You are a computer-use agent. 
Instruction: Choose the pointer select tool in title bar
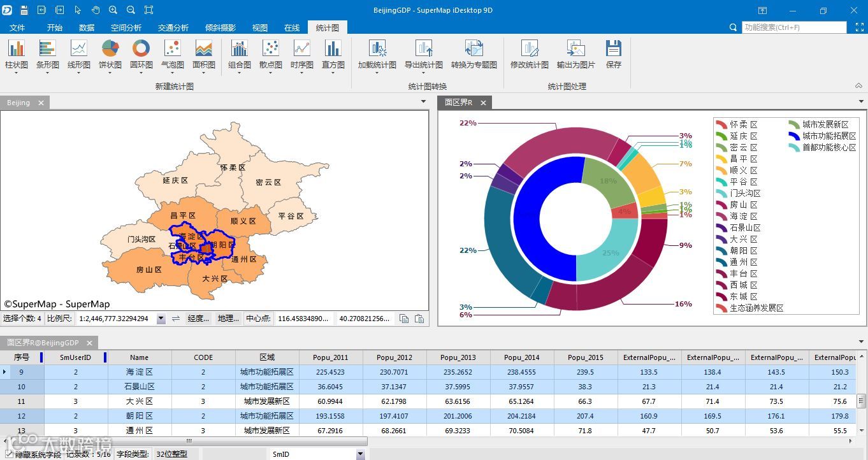tap(77, 10)
